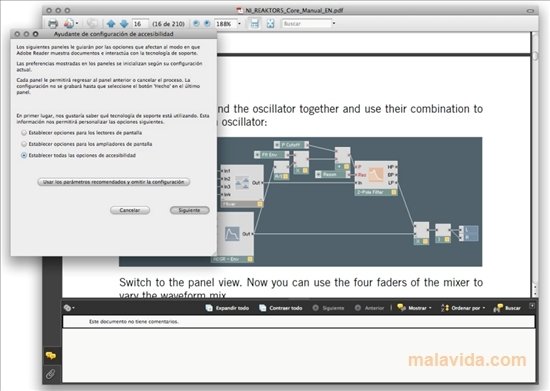Click the document vertical scrollbar
The height and width of the screenshot is (391, 550).
(535, 165)
